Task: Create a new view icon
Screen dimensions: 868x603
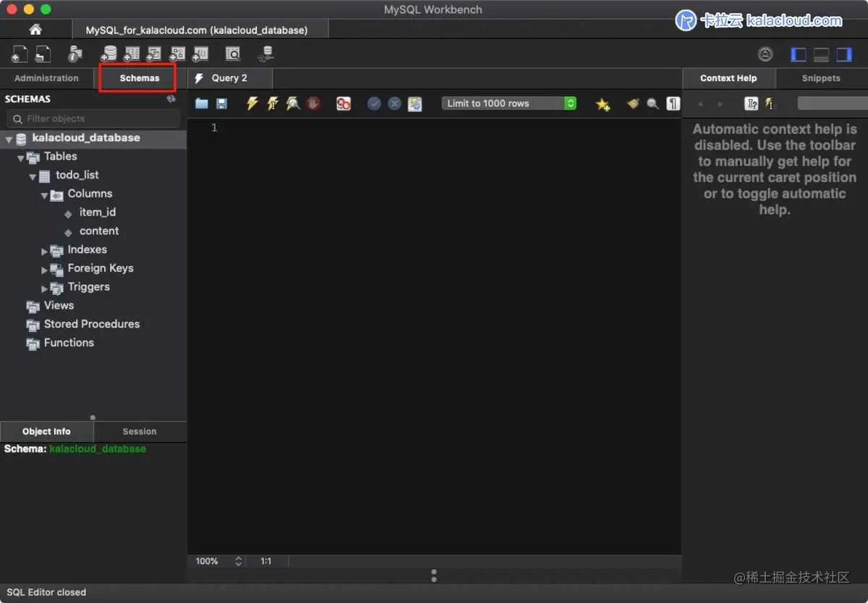Action: coord(154,54)
